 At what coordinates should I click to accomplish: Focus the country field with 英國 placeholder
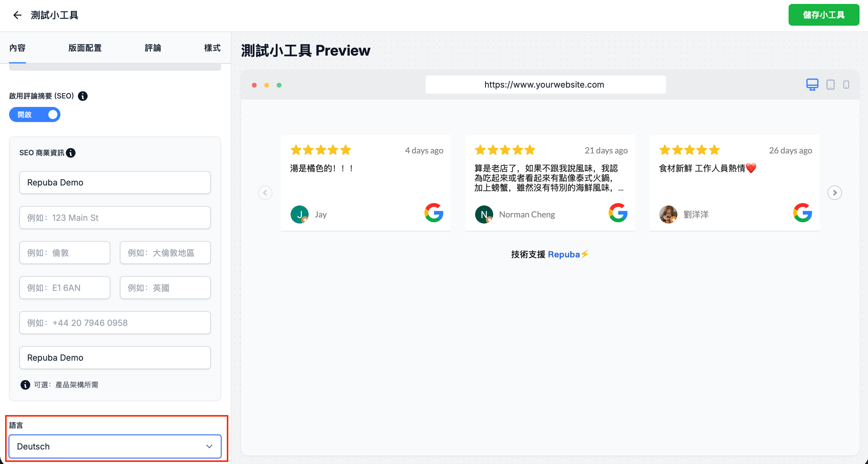(165, 288)
